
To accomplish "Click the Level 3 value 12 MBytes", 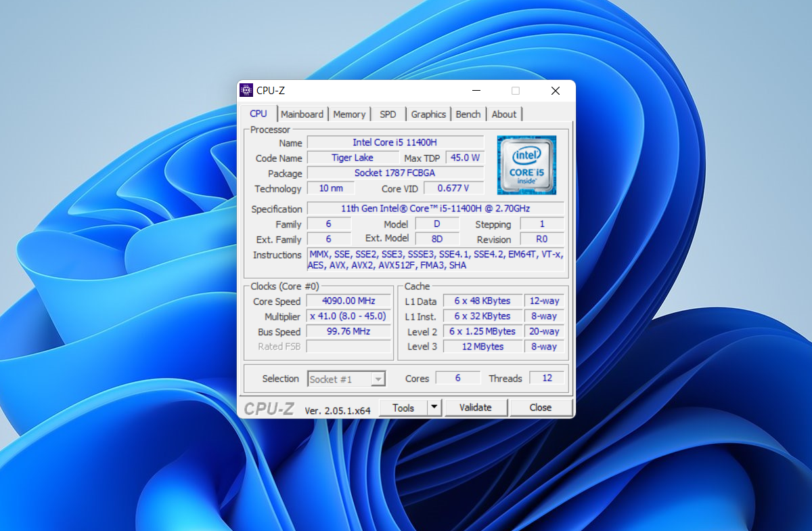I will click(x=482, y=347).
